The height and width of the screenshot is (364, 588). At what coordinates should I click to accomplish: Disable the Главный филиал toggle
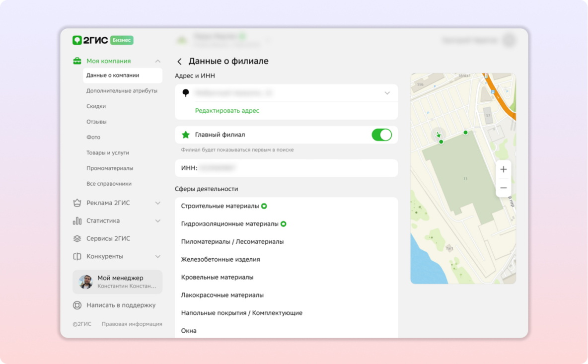(x=381, y=135)
